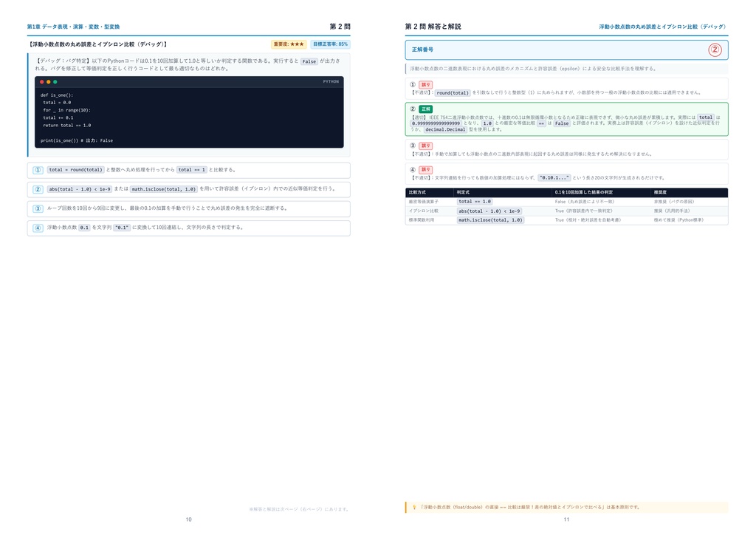Click the "0.1" string chip in choice ④
Screen dimensions: 756x535
(122, 228)
